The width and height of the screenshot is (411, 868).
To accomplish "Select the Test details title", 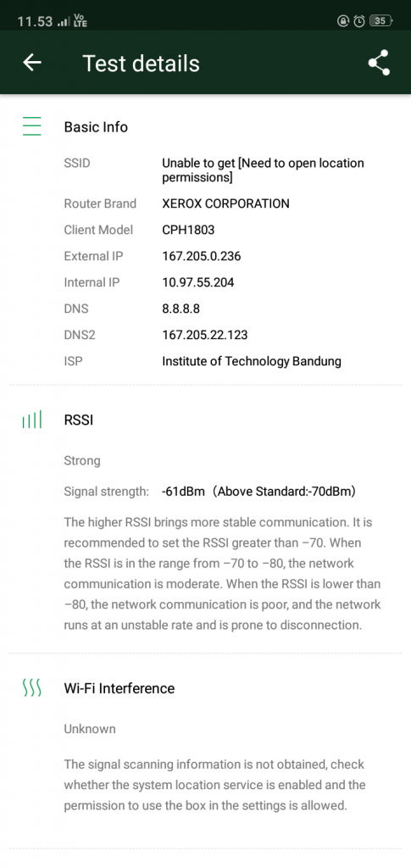I will (141, 63).
